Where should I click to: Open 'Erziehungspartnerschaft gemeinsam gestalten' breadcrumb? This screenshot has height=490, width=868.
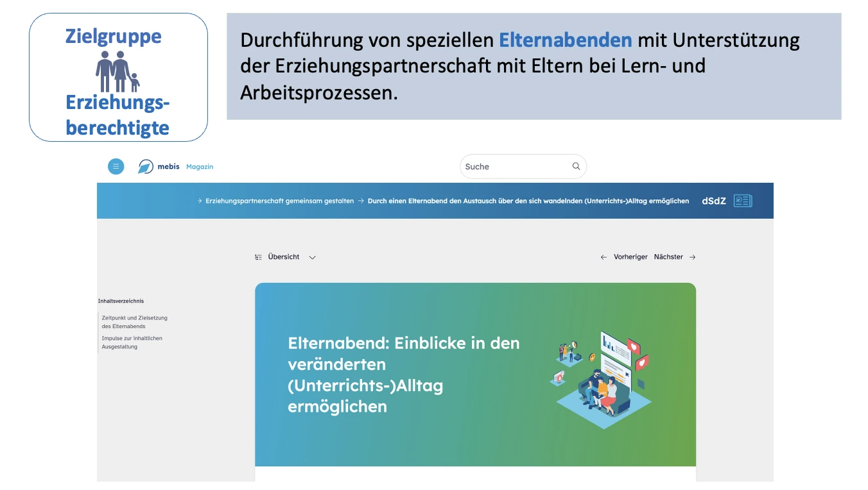(x=279, y=201)
